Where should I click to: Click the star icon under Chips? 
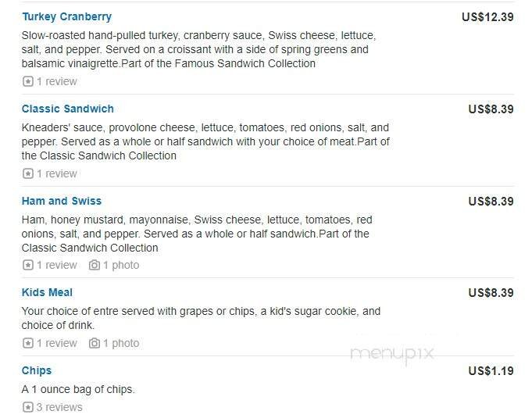(x=28, y=407)
